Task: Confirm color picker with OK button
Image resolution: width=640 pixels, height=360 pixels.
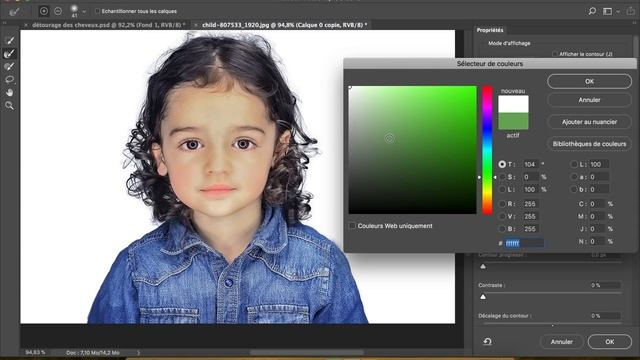Action: point(589,81)
